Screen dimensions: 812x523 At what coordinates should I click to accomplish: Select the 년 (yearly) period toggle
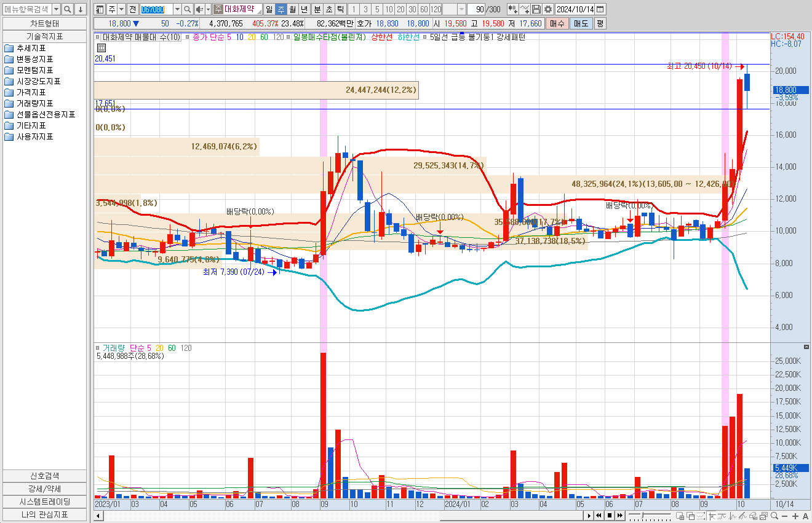pyautogui.click(x=304, y=9)
